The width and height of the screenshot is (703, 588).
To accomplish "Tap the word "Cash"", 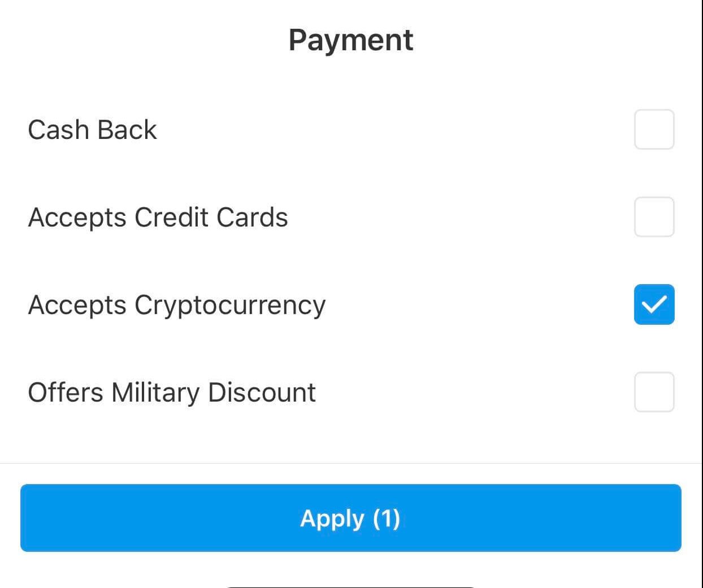I will (59, 129).
